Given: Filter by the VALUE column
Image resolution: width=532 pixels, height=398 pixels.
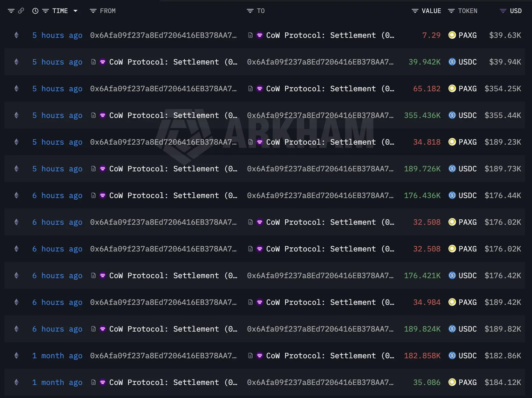Looking at the screenshot, I should click(x=415, y=11).
